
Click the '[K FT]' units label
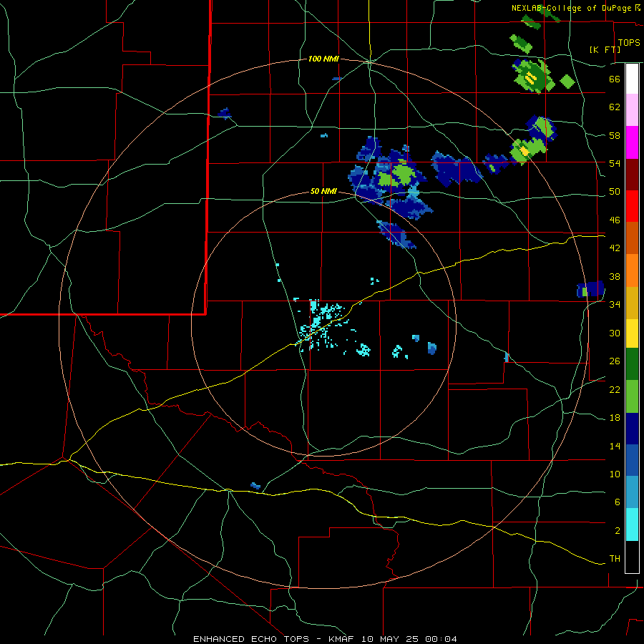[605, 49]
